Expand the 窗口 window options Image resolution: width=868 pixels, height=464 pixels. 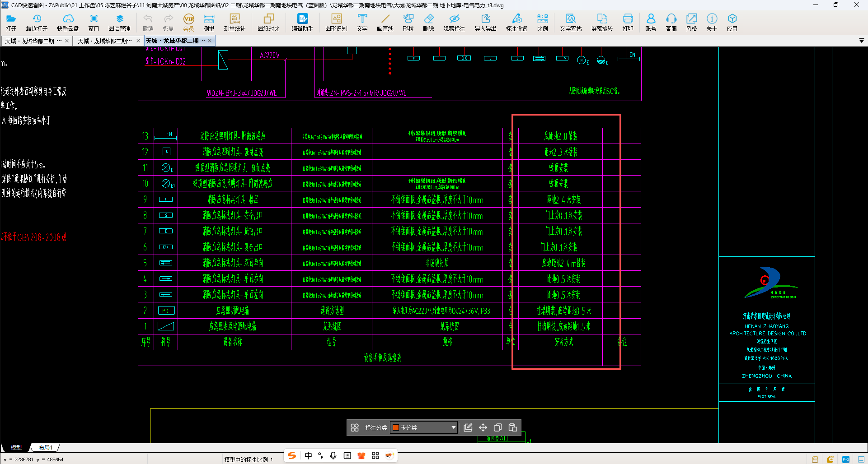(x=94, y=22)
